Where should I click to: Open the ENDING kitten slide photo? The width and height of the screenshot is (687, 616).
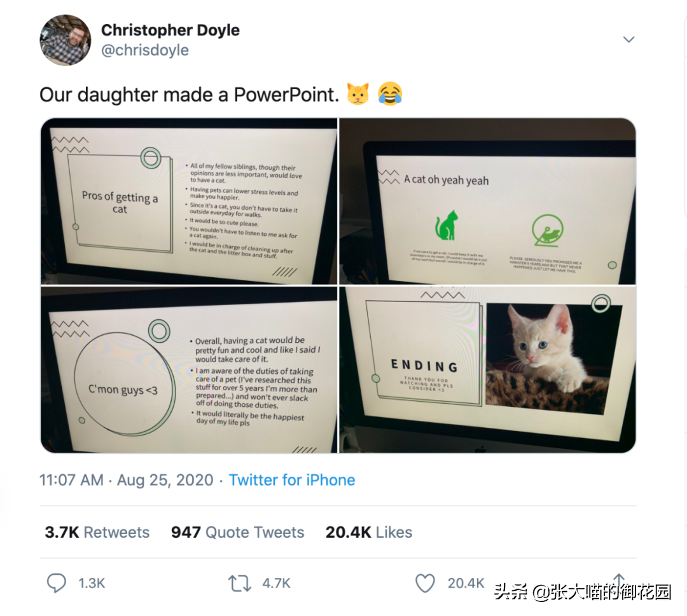[488, 370]
